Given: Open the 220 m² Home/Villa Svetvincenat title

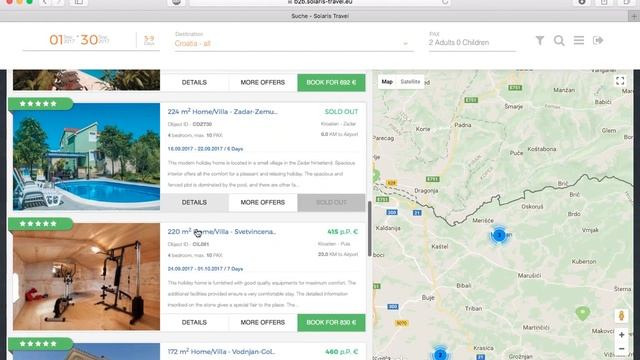Looking at the screenshot, I should pyautogui.click(x=222, y=231).
